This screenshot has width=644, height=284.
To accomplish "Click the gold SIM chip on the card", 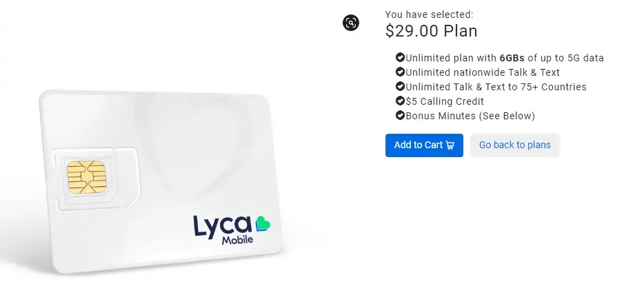I will point(87,177).
